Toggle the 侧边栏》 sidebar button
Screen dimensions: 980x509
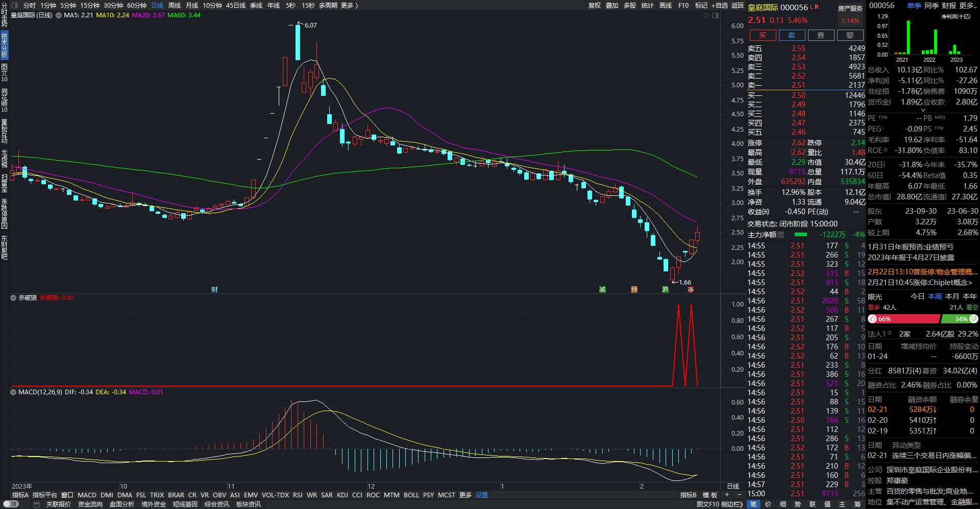click(x=732, y=504)
